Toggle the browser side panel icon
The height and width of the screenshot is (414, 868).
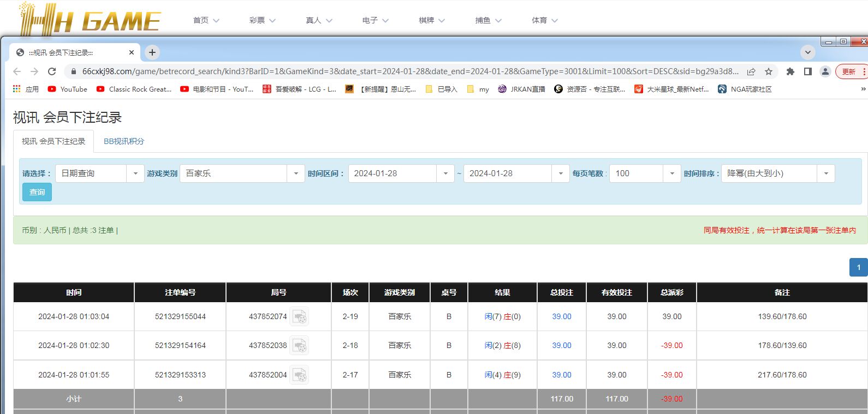point(808,71)
